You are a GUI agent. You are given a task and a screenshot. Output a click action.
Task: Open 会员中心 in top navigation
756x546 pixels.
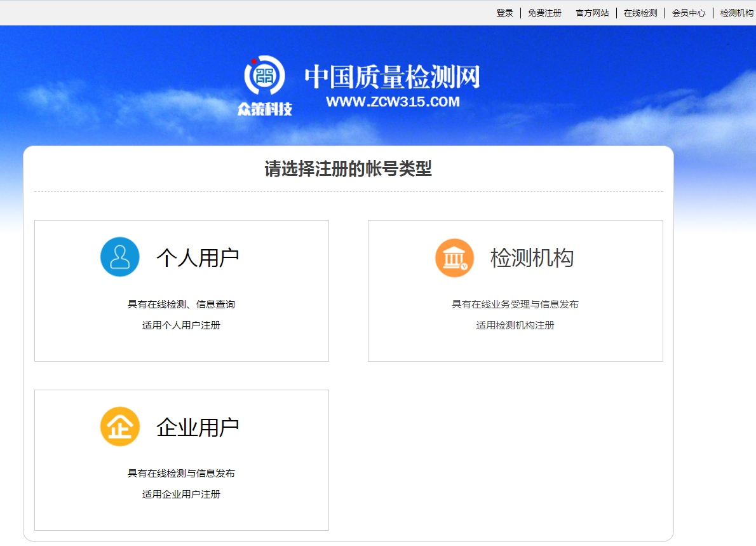[689, 13]
